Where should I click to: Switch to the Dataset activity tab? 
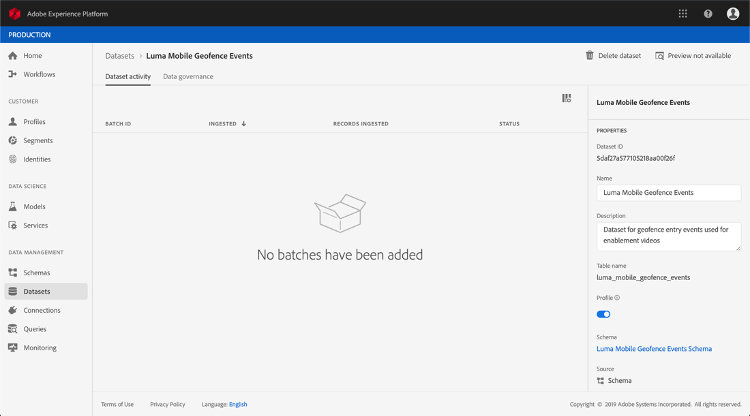coord(128,77)
